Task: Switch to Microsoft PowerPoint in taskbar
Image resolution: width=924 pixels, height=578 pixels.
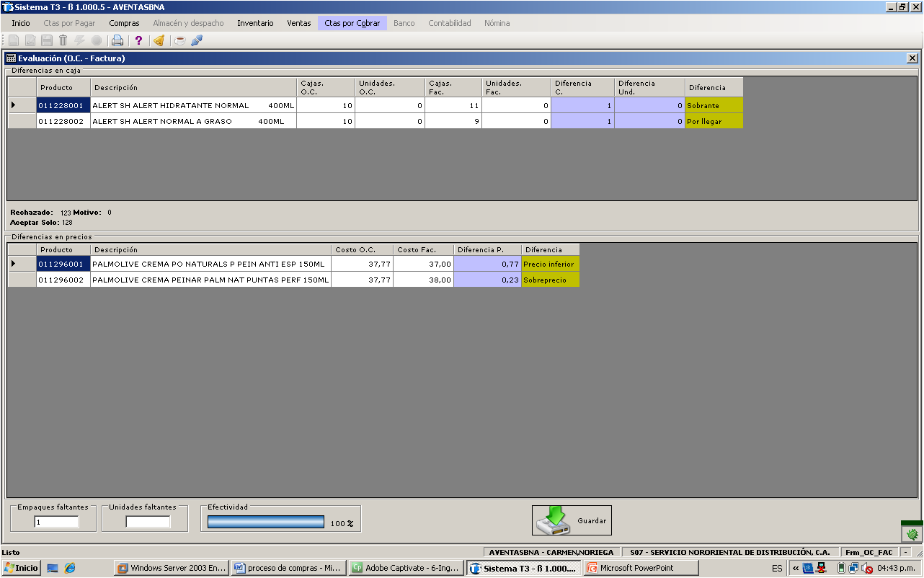Action: [x=641, y=568]
